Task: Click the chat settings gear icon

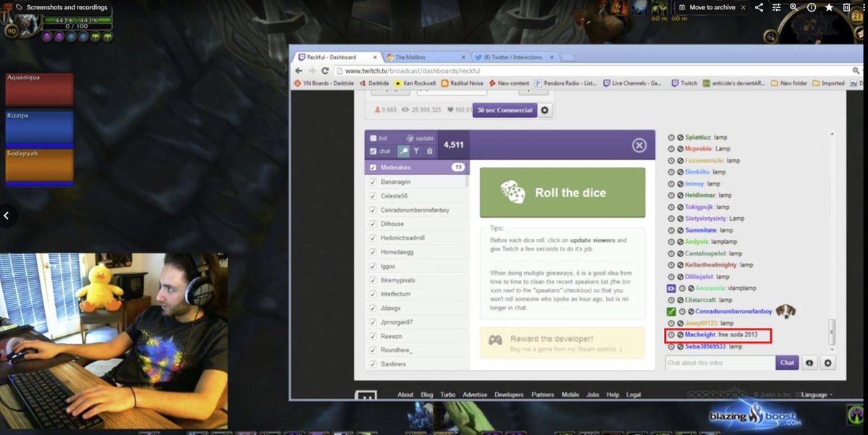Action: [x=827, y=363]
